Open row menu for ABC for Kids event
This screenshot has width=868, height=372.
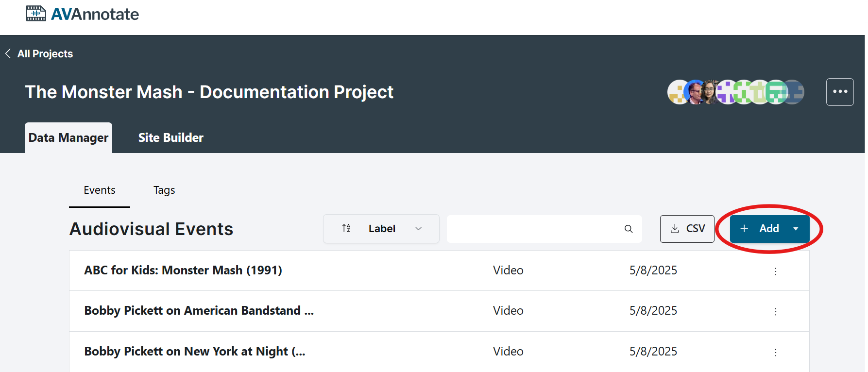pyautogui.click(x=776, y=271)
